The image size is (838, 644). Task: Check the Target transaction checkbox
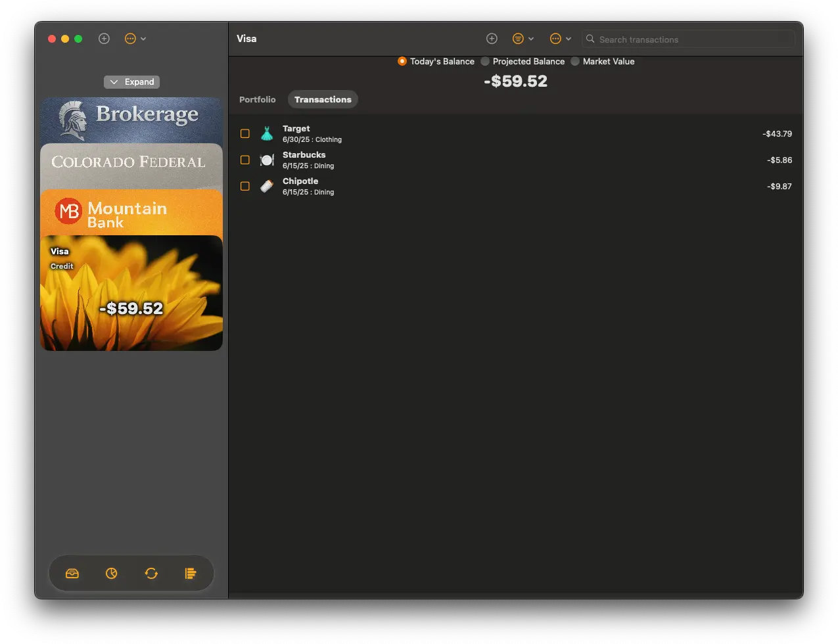tap(245, 134)
